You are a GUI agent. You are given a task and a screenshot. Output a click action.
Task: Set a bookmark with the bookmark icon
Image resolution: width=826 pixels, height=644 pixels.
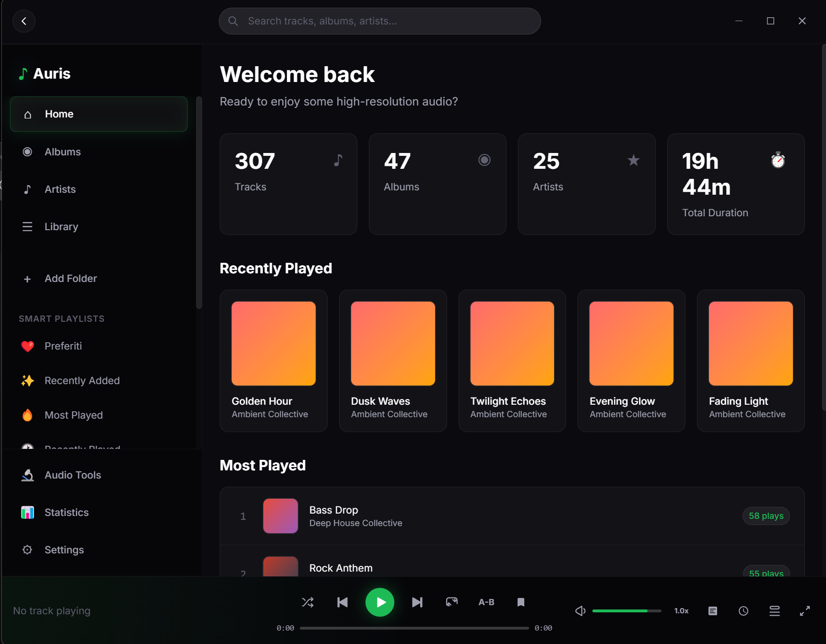coord(520,602)
